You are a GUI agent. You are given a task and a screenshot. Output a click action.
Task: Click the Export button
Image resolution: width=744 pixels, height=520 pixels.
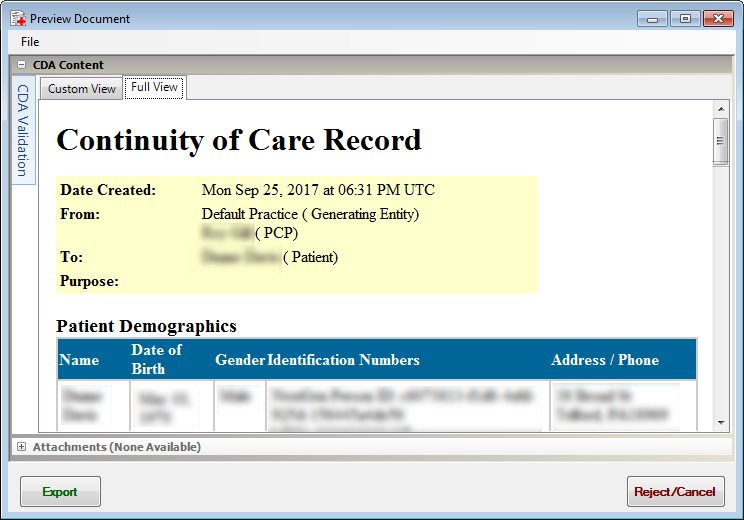tap(60, 492)
